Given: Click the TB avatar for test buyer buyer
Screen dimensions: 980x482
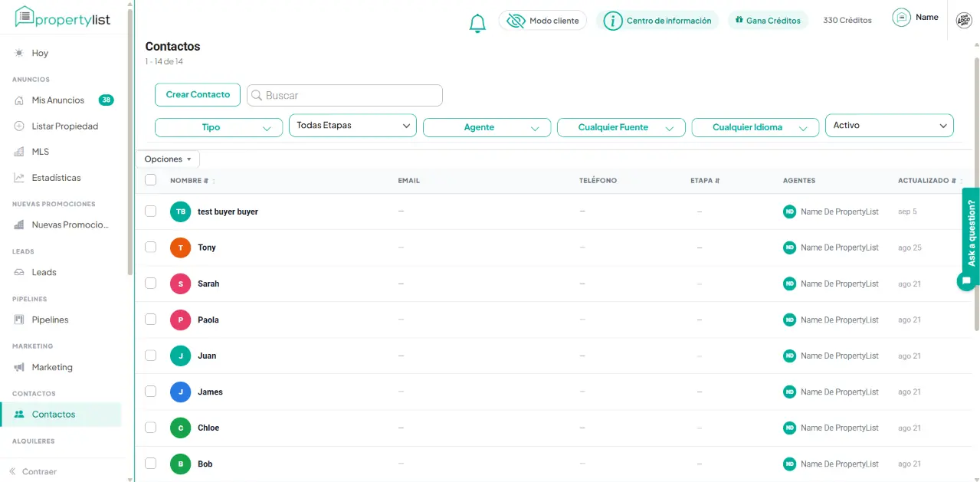Looking at the screenshot, I should coord(181,211).
